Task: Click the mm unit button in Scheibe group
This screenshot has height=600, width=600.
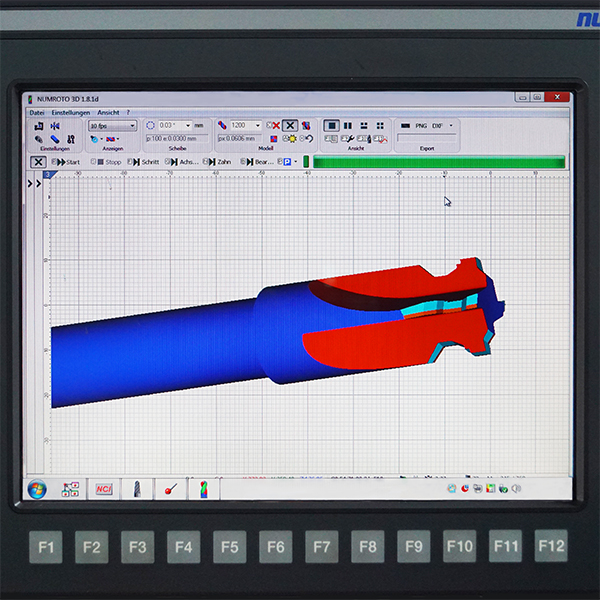Action: 199,126
